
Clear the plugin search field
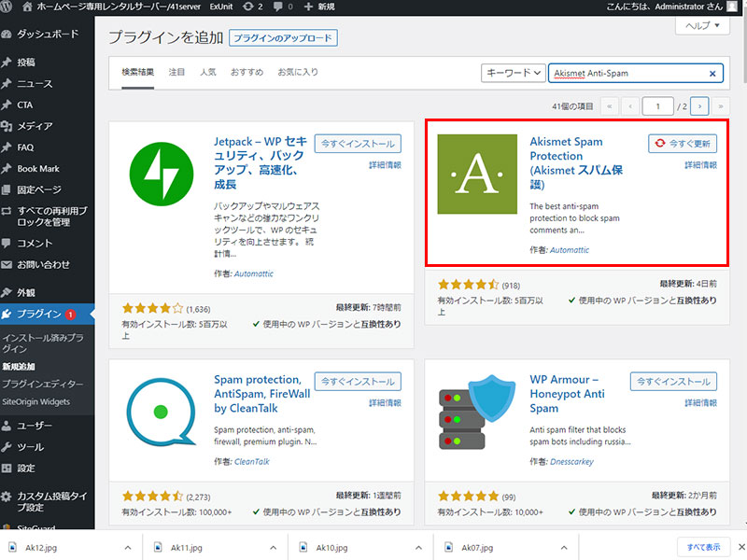[713, 73]
